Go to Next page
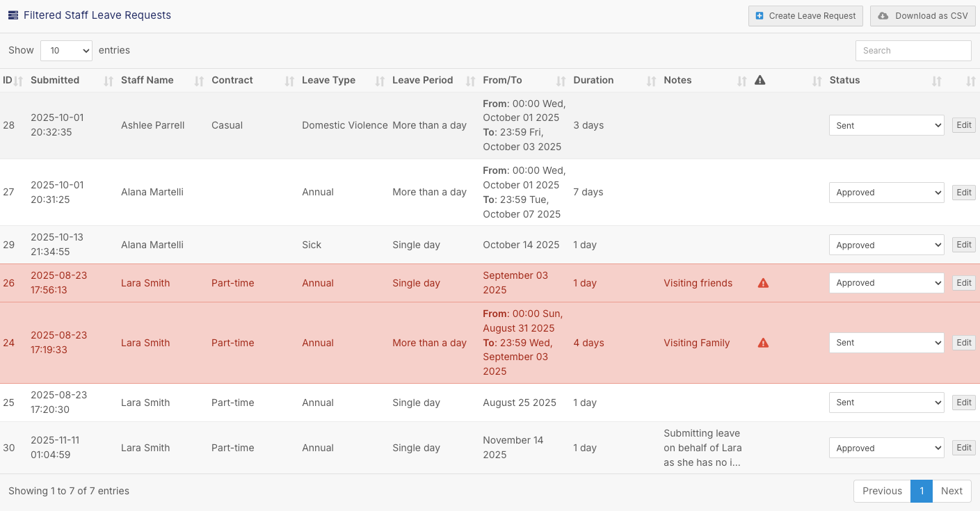The width and height of the screenshot is (980, 511). click(951, 491)
